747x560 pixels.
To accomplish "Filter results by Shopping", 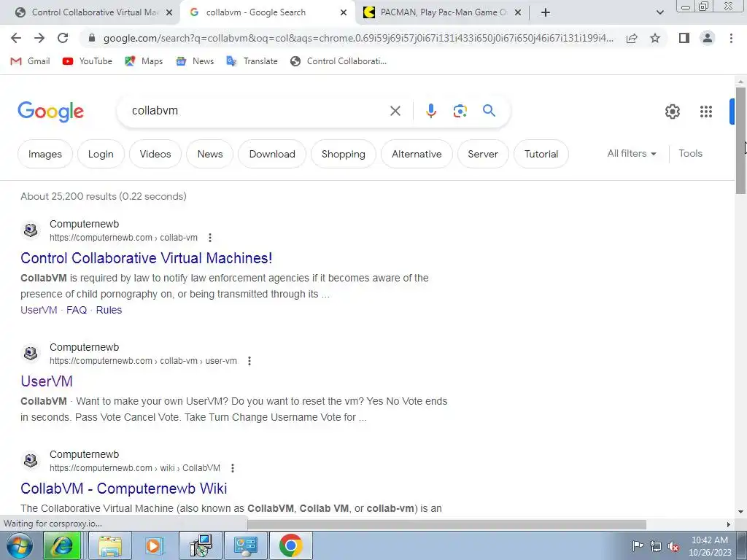I will pyautogui.click(x=343, y=154).
